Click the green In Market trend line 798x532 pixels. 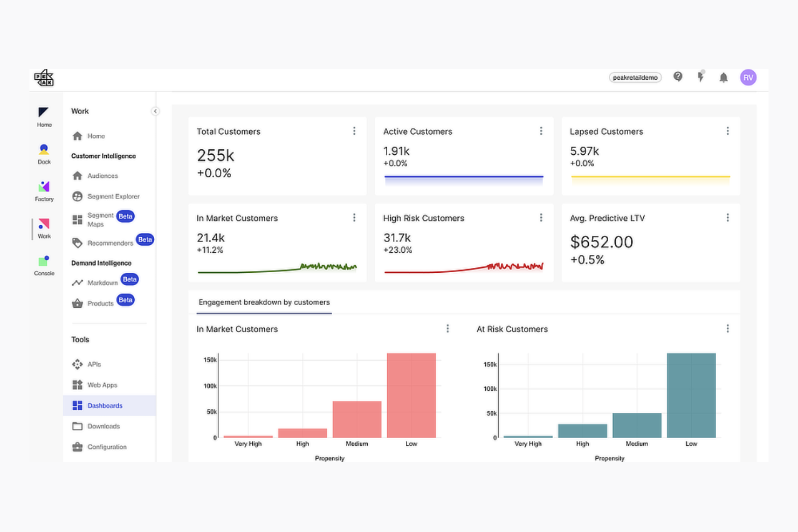(x=277, y=268)
